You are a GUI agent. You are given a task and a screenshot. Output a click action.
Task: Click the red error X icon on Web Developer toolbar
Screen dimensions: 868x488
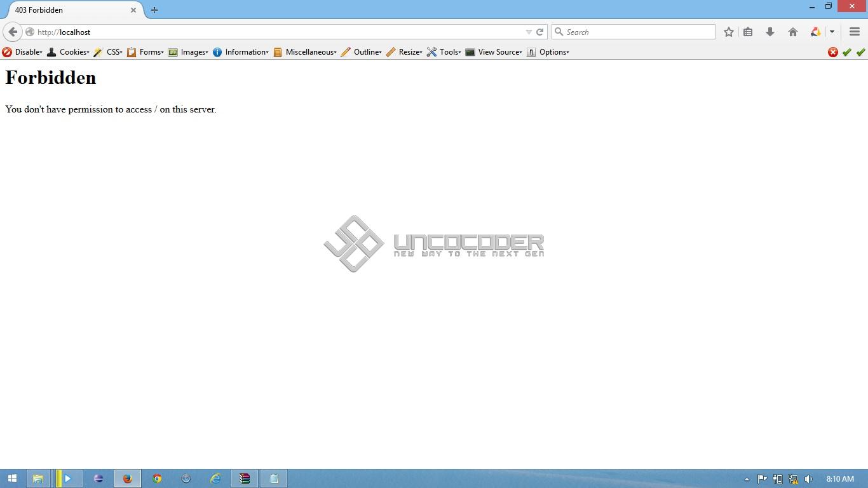coord(833,52)
